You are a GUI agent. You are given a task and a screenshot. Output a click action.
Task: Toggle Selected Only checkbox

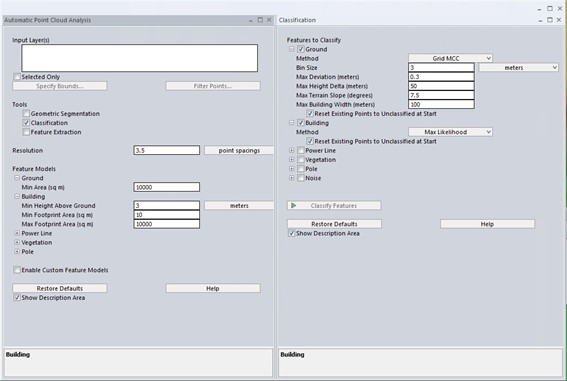pos(17,77)
